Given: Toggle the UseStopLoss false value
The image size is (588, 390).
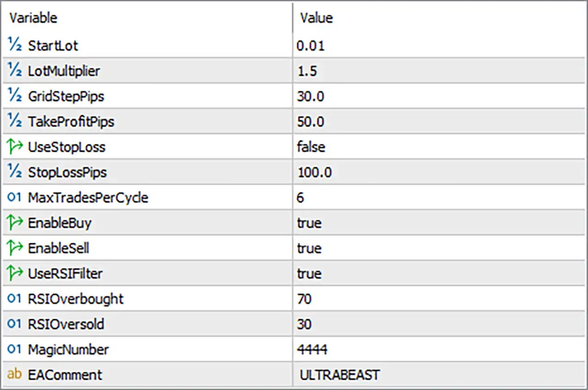Looking at the screenshot, I should tap(311, 147).
